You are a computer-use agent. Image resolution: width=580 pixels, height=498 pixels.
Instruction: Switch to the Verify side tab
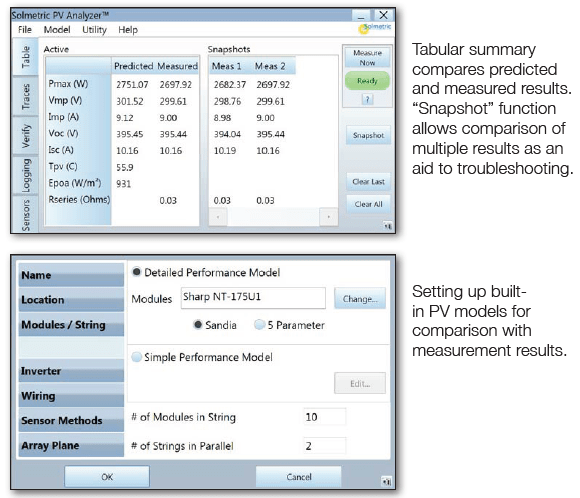26,135
